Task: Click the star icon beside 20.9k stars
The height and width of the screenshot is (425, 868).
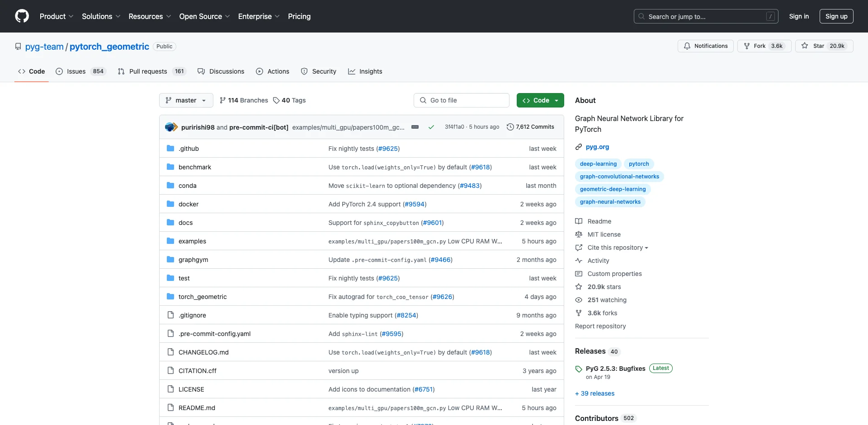Action: (579, 287)
